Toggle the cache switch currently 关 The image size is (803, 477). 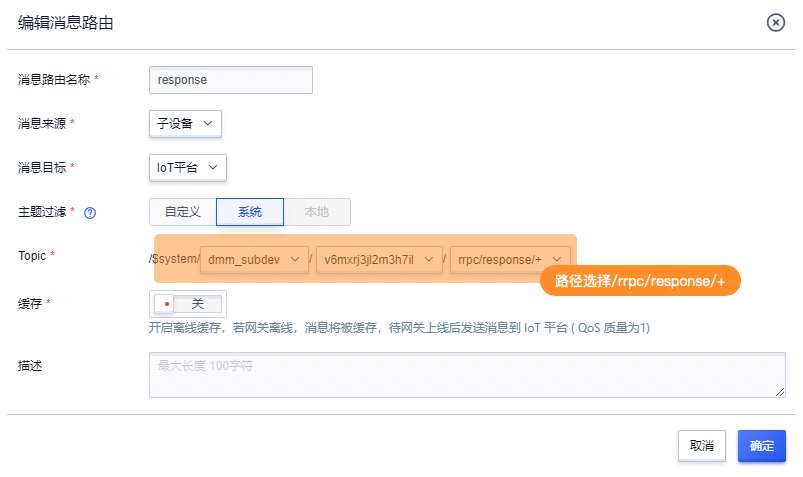coord(187,304)
